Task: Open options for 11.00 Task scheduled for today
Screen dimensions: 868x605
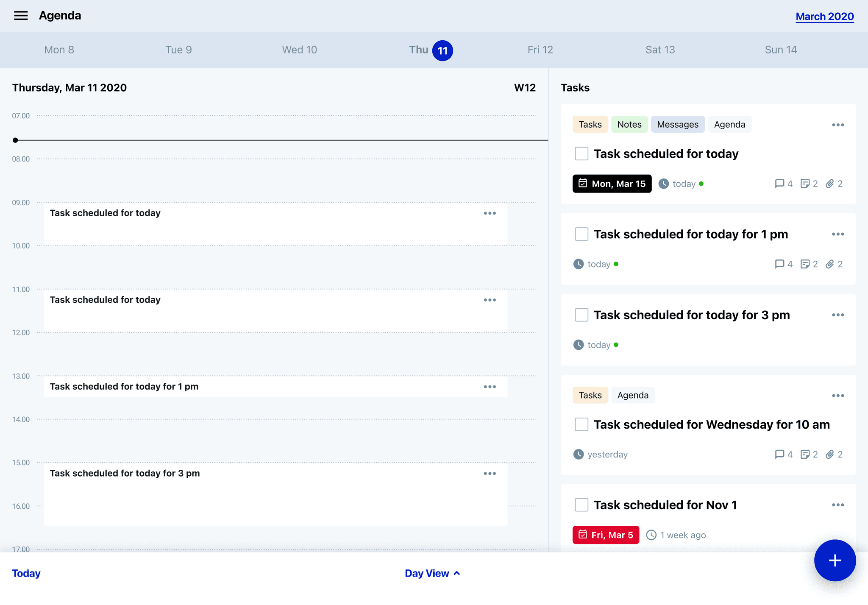Action: pos(490,300)
